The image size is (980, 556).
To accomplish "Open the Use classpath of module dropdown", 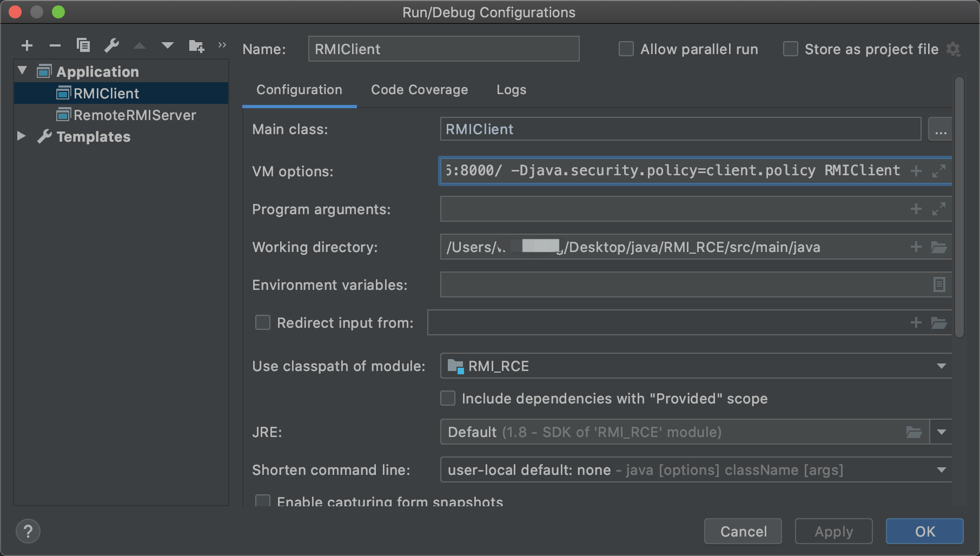I will point(941,366).
